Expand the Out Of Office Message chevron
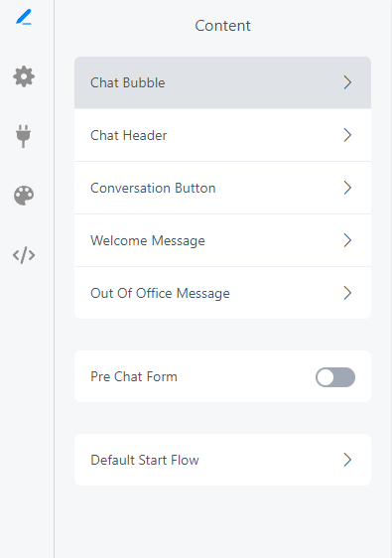Image resolution: width=392 pixels, height=558 pixels. pos(347,293)
